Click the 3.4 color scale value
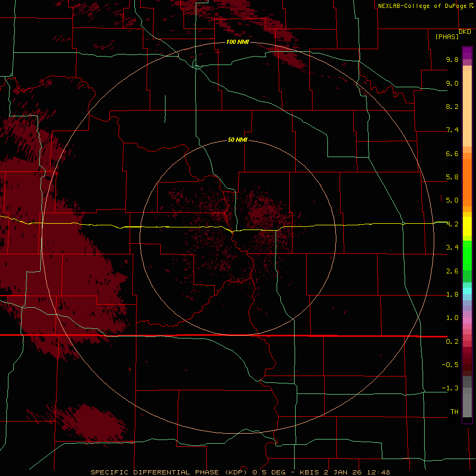This screenshot has width=476, height=476. click(452, 248)
